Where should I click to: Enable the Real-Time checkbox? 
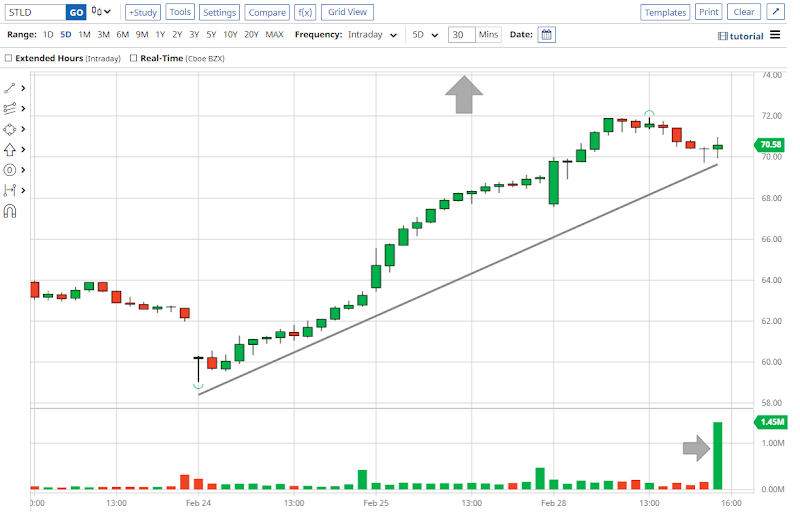click(134, 58)
